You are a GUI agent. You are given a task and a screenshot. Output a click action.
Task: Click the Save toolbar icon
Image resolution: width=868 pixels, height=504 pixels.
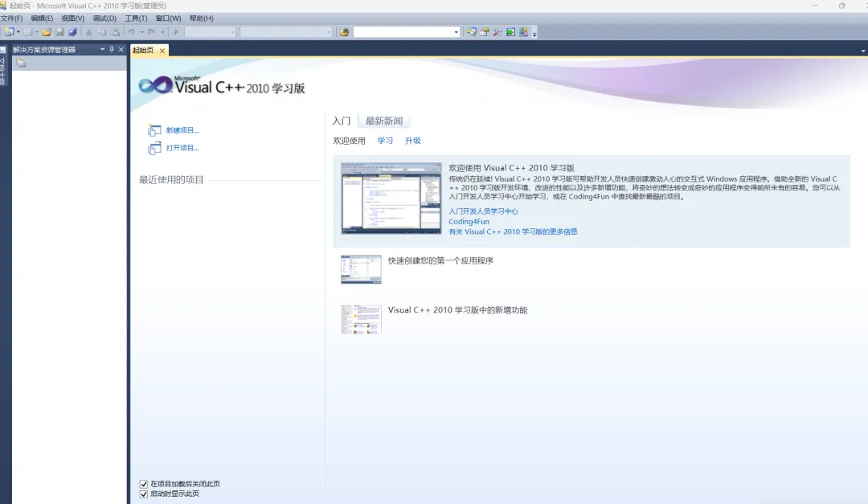pos(59,32)
